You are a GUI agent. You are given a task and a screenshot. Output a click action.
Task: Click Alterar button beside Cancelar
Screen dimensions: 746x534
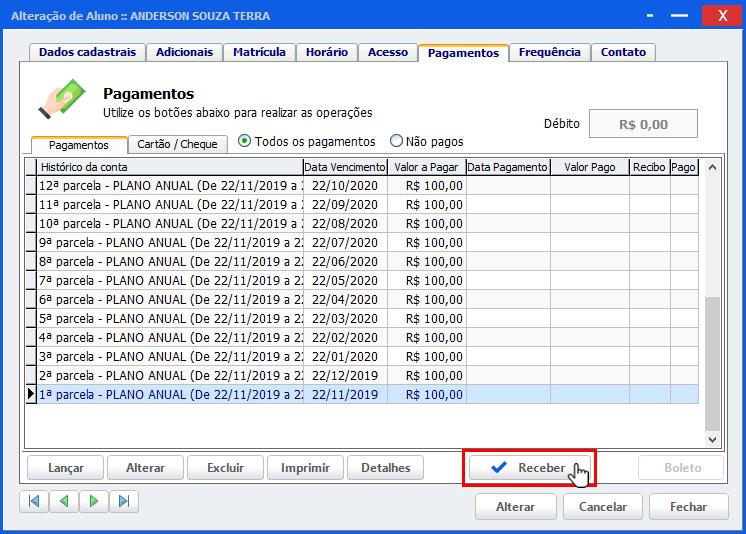click(516, 507)
